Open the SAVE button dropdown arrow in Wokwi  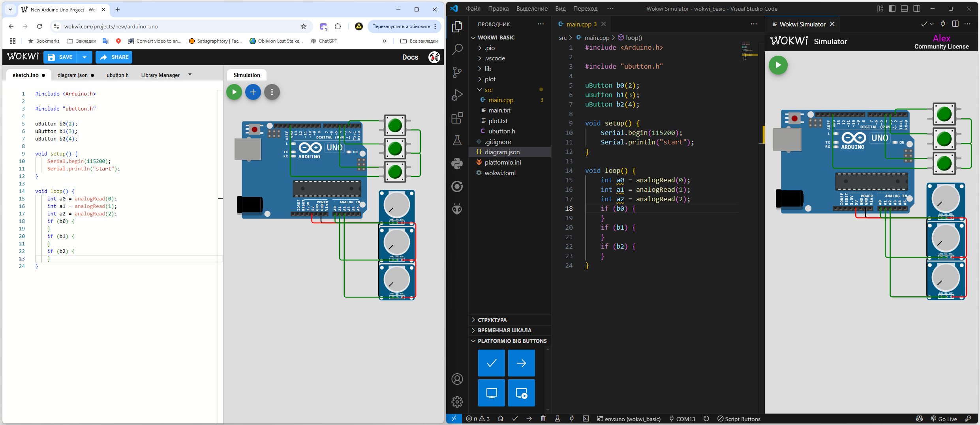(x=84, y=57)
